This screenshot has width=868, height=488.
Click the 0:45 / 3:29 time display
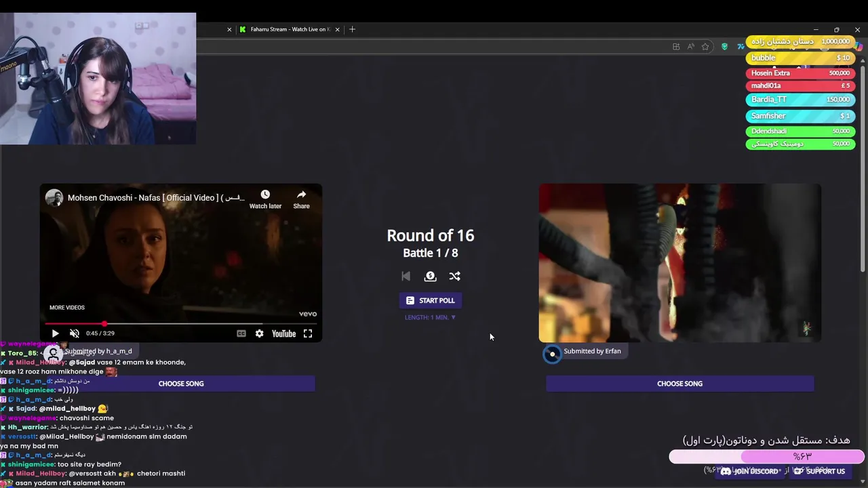click(x=100, y=333)
